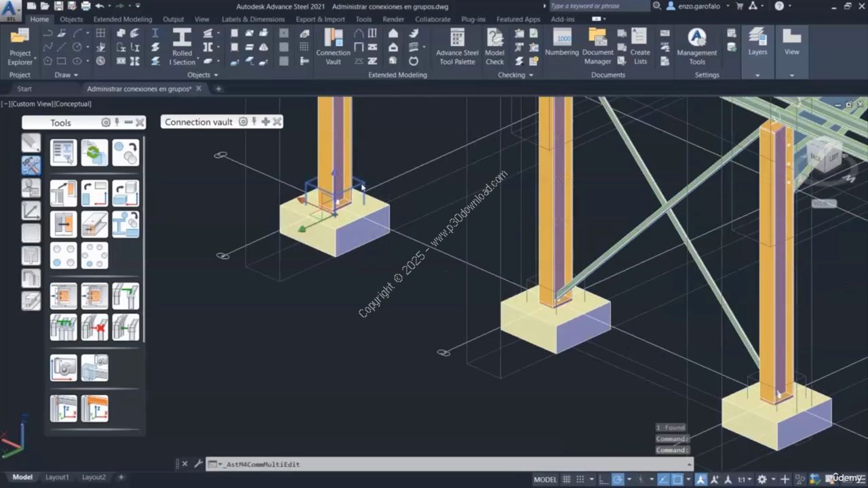Click the MODEL space button in status bar
868x488 pixels.
pos(545,479)
